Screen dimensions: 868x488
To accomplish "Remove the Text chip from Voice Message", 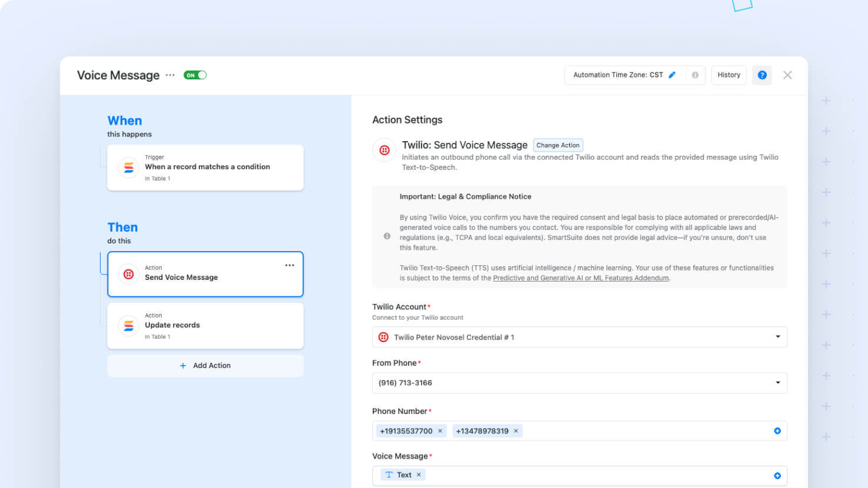I will 419,474.
